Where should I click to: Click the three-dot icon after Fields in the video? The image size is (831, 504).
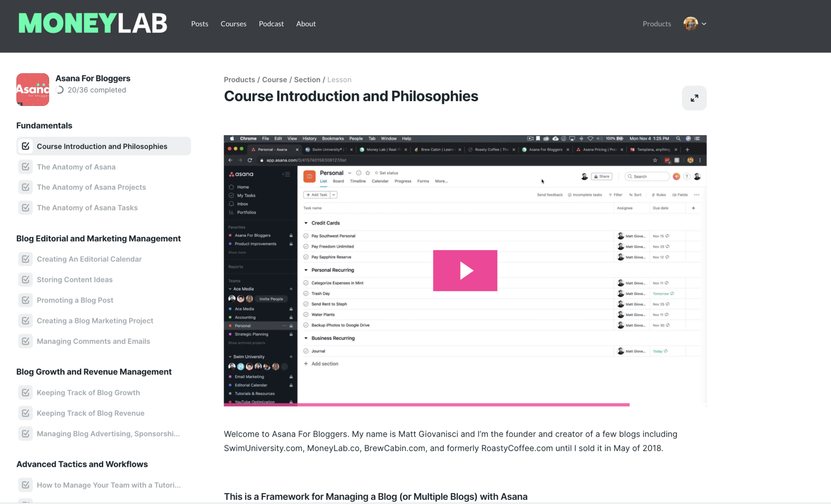click(697, 195)
